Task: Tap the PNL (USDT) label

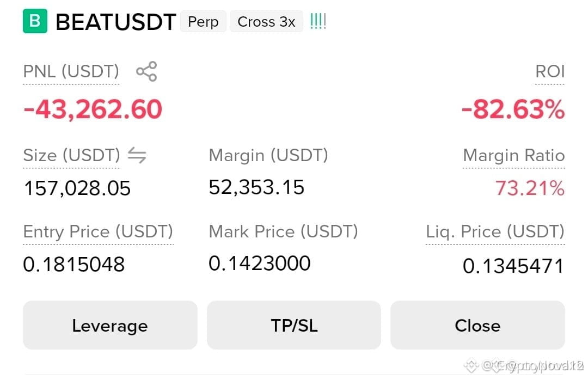Action: pos(71,71)
